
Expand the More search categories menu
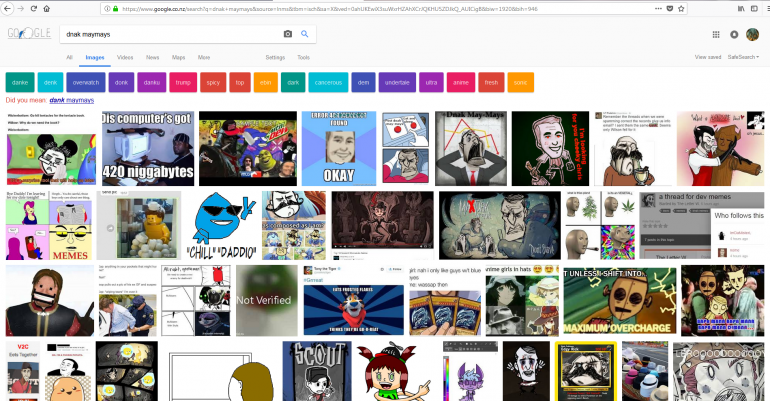point(204,57)
